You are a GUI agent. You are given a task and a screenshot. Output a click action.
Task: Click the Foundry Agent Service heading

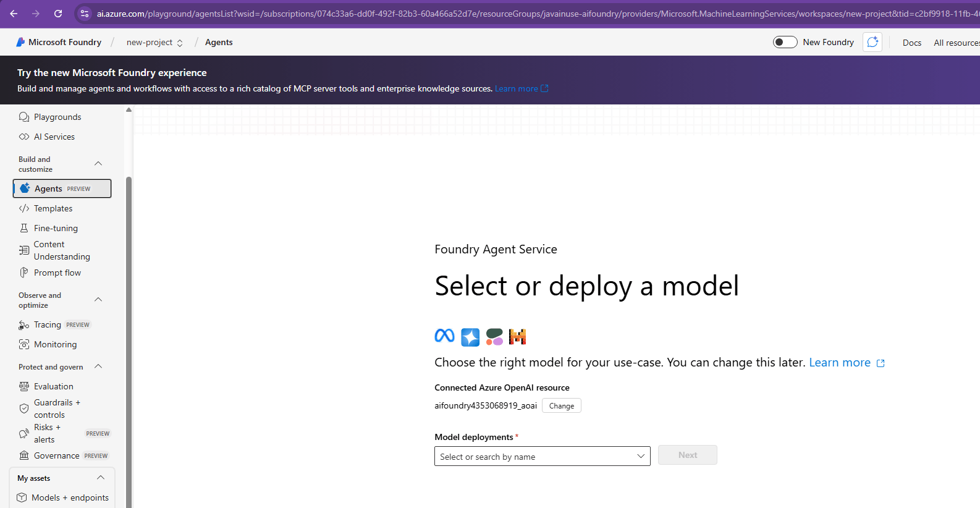[496, 249]
